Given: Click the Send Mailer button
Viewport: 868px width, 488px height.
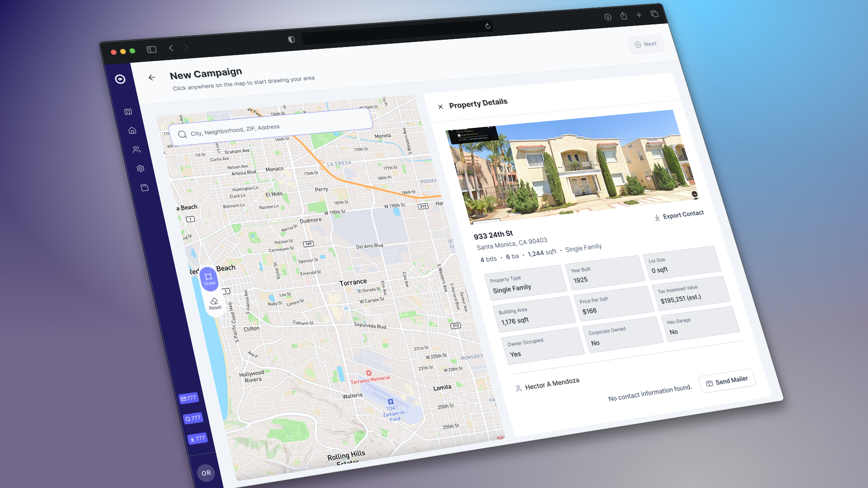Looking at the screenshot, I should [x=727, y=381].
